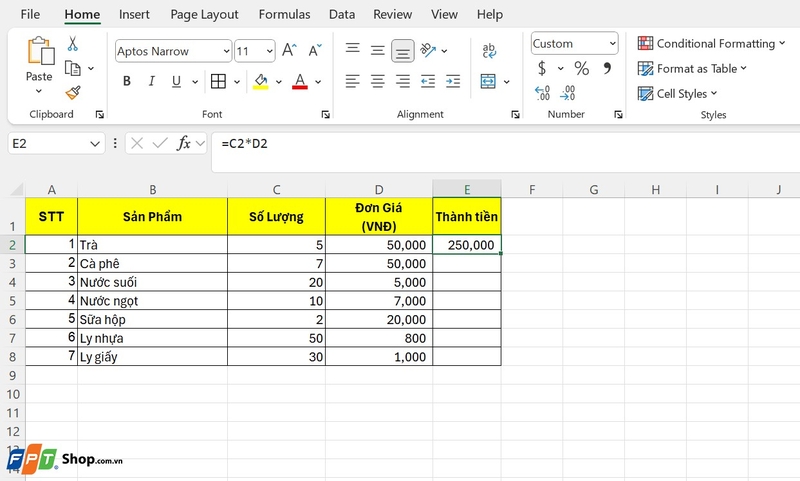The image size is (800, 481).
Task: Increase indent in cell
Action: (453, 81)
